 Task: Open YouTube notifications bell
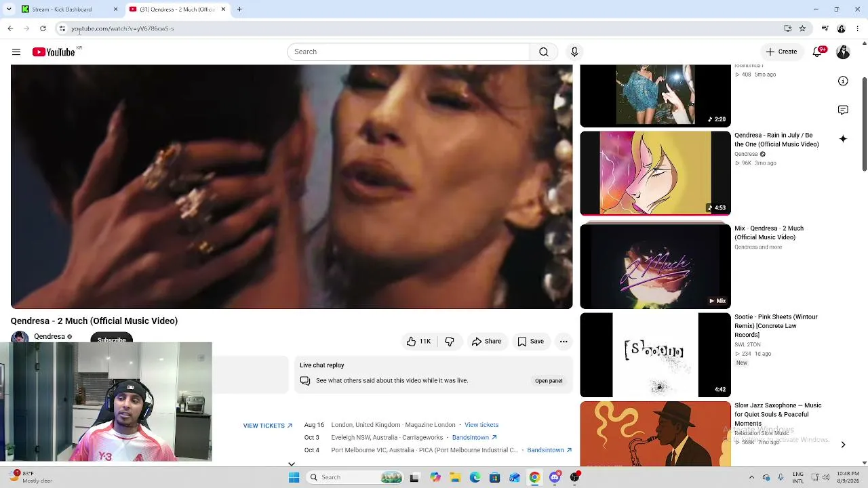[818, 52]
